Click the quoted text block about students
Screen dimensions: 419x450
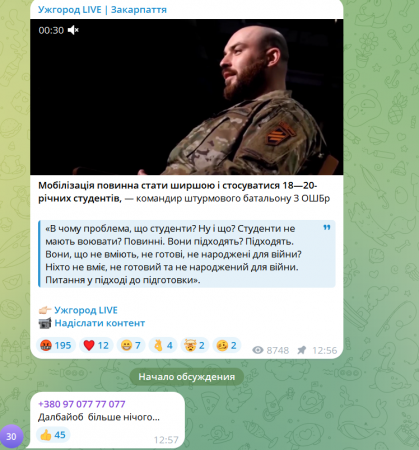tap(187, 254)
